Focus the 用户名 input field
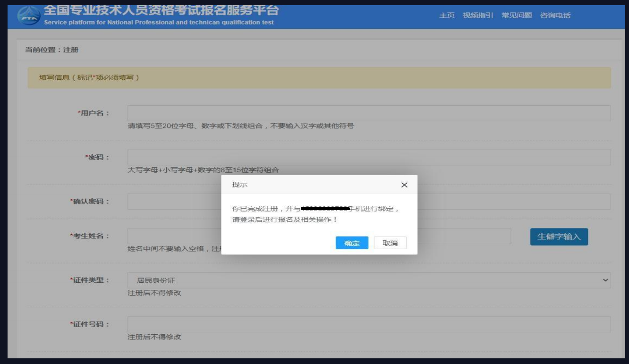The width and height of the screenshot is (629, 364). pos(369,113)
